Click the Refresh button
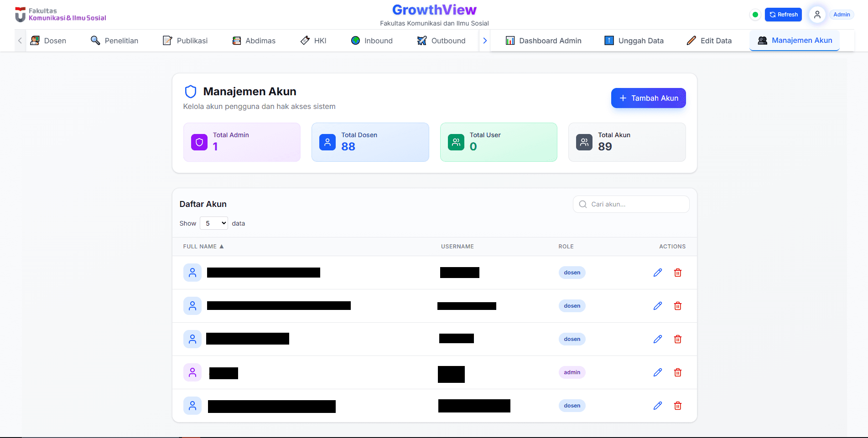868x438 pixels. (783, 15)
